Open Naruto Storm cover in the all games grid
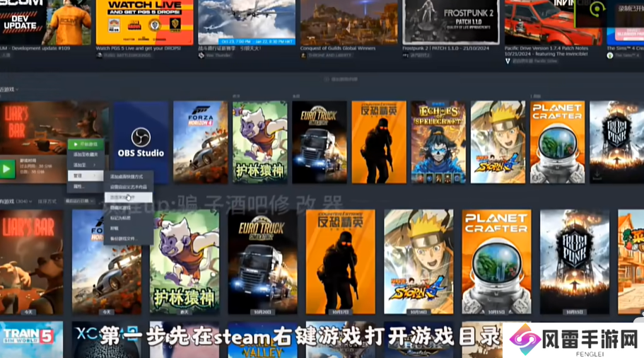644x358 pixels. (x=418, y=262)
